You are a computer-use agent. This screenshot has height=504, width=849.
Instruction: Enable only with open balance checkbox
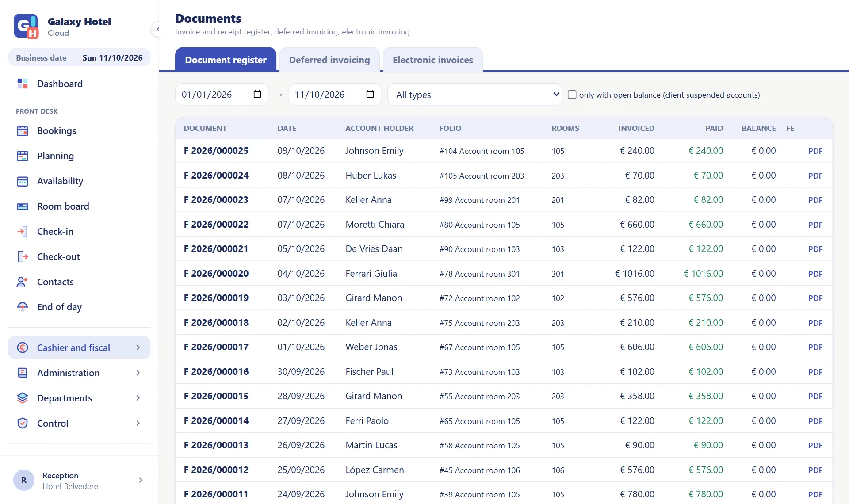[x=572, y=95]
